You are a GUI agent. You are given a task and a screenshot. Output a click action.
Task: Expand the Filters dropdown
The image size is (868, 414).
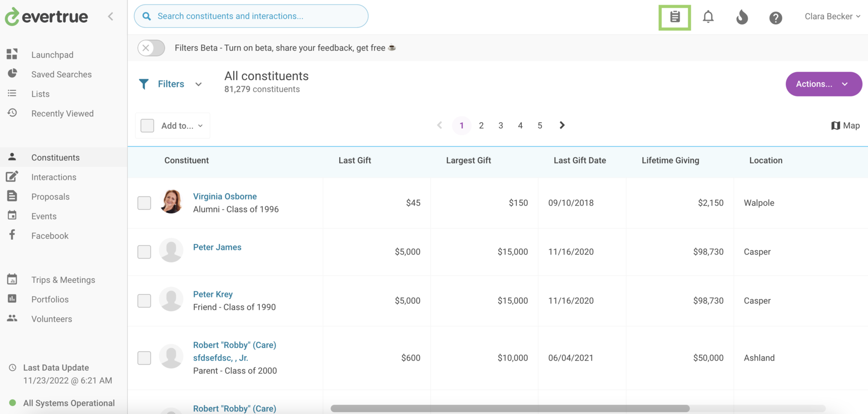click(x=171, y=84)
